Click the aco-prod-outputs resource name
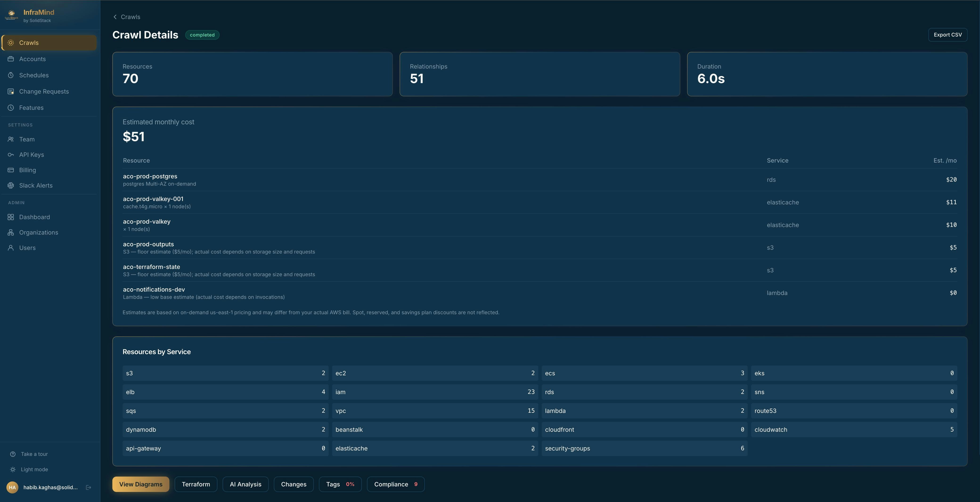The height and width of the screenshot is (502, 980). click(148, 244)
